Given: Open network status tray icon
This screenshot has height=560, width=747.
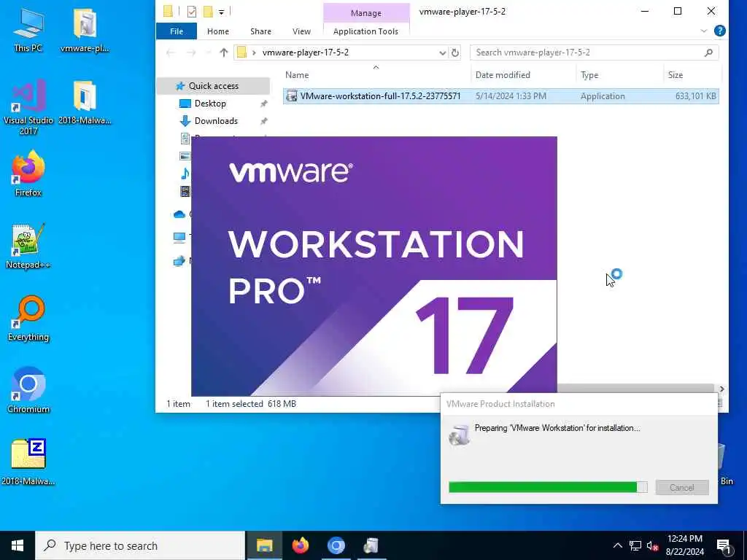Looking at the screenshot, I should [x=635, y=545].
